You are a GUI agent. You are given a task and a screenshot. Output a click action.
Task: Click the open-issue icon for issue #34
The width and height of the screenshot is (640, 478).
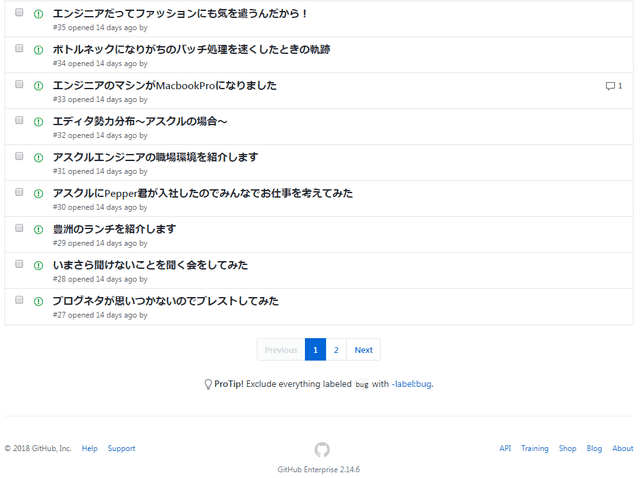click(x=38, y=50)
